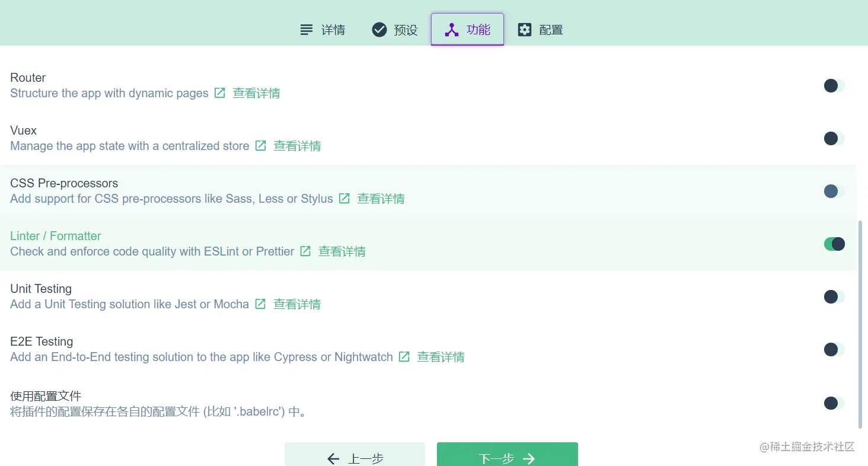Enable the Router feature toggle
Screen dimensions: 868x466
click(x=834, y=85)
